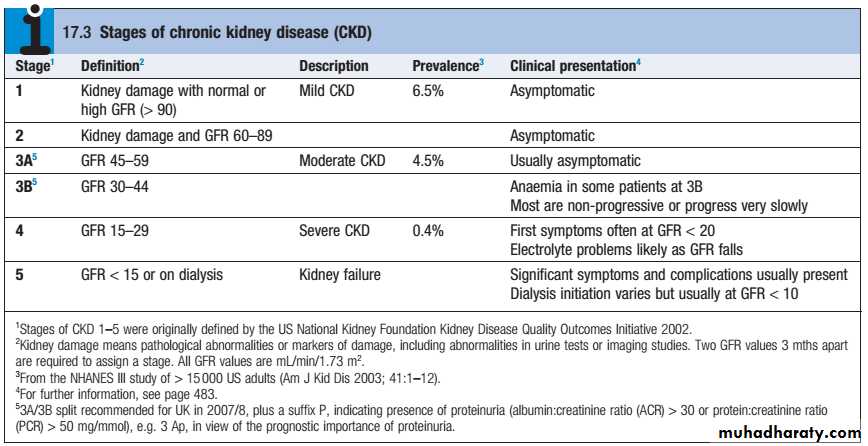Click the table title 'Stages of chronic kidney disease'
Viewport: 868px width, 446px height.
coord(217,33)
